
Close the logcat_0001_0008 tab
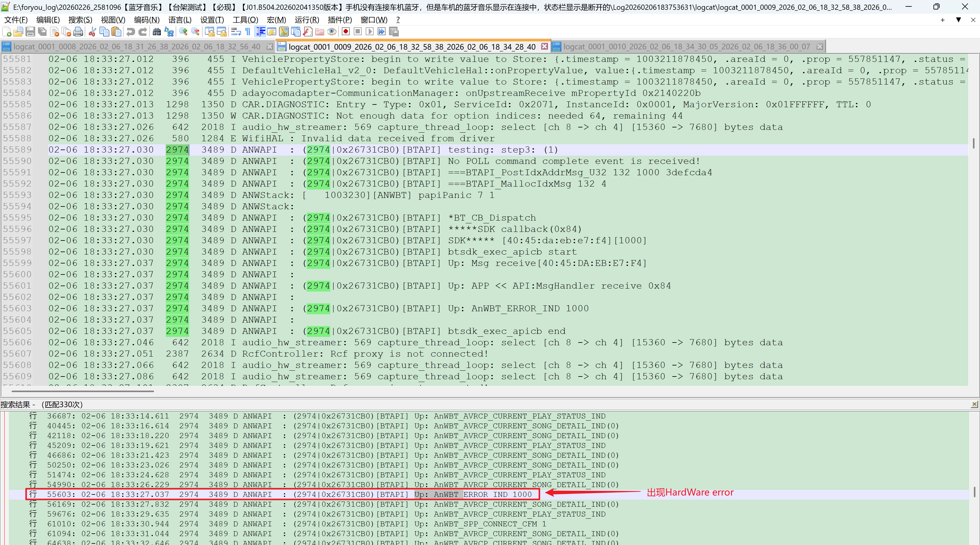[270, 47]
